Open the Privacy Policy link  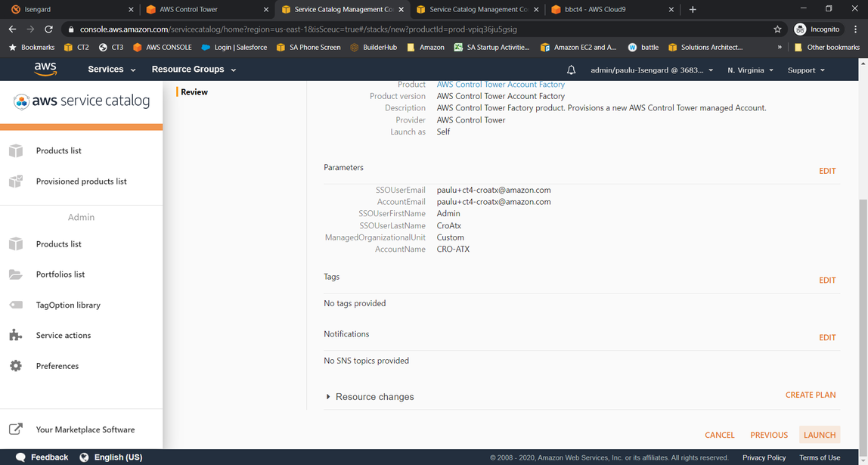click(764, 457)
